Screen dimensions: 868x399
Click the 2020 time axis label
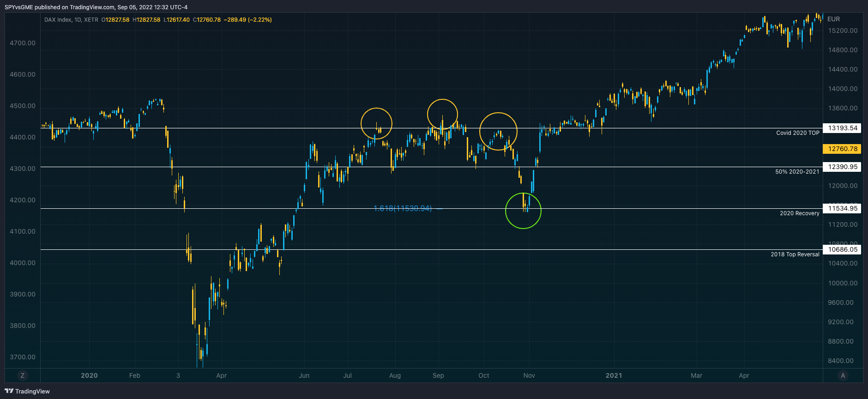pyautogui.click(x=89, y=375)
